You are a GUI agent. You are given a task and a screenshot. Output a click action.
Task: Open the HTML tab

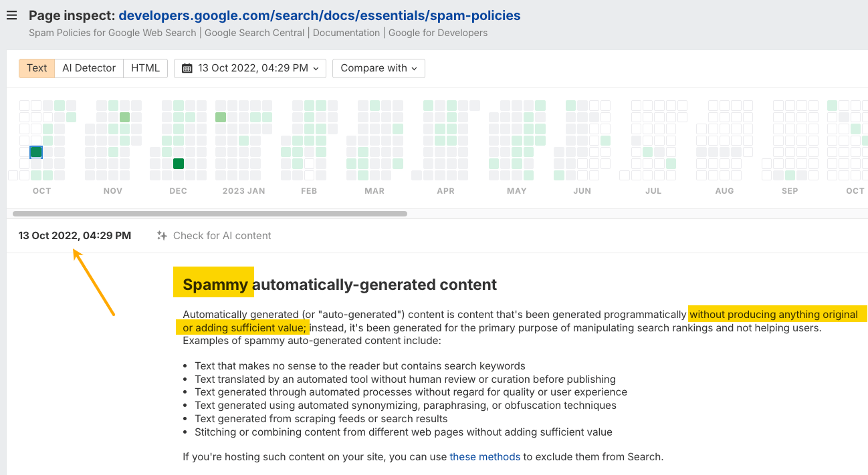tap(145, 67)
